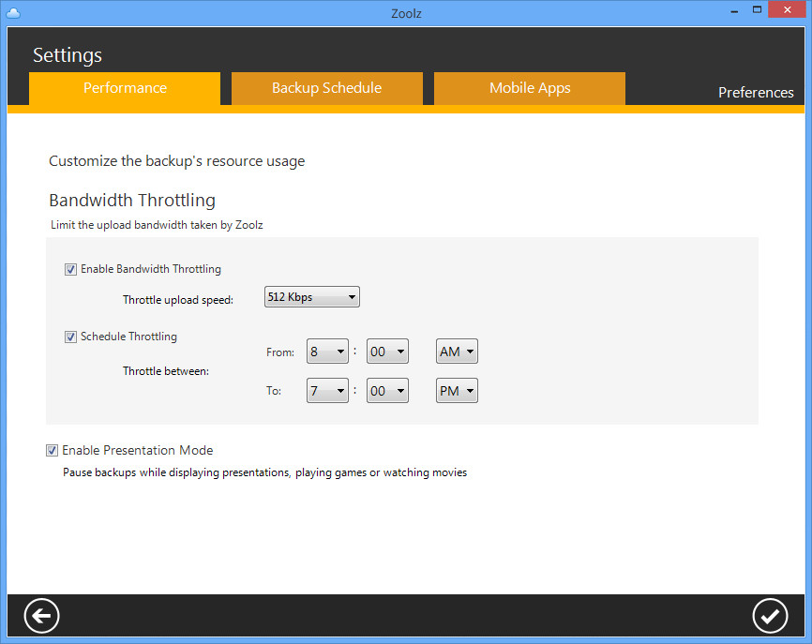Uncheck Enable Bandwidth Throttling
This screenshot has width=812, height=644.
click(70, 269)
